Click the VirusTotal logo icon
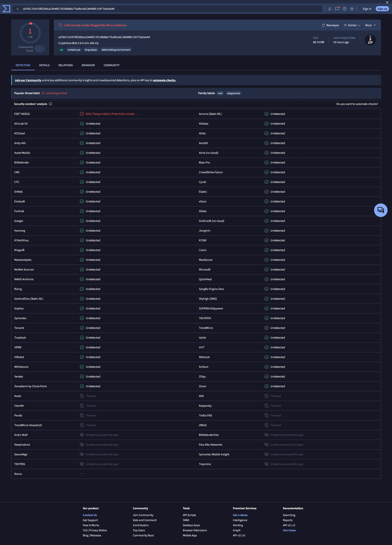Image resolution: width=392 pixels, height=545 pixels. (6, 9)
